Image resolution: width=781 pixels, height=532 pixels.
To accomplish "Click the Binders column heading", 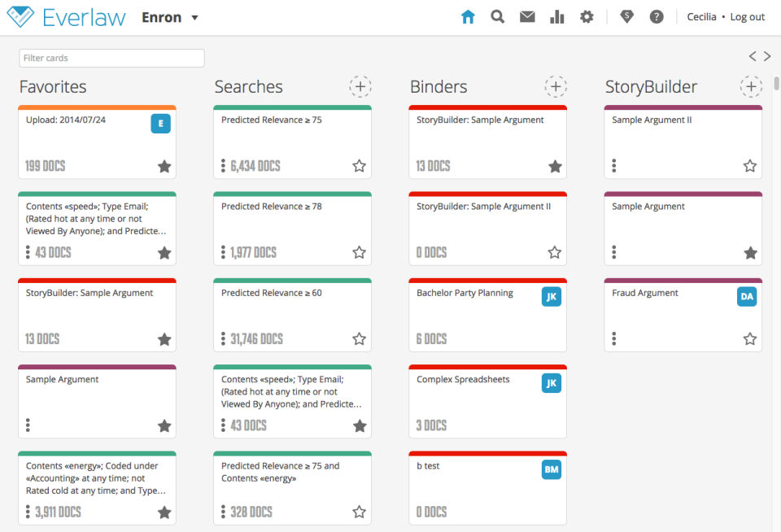I will click(x=438, y=87).
